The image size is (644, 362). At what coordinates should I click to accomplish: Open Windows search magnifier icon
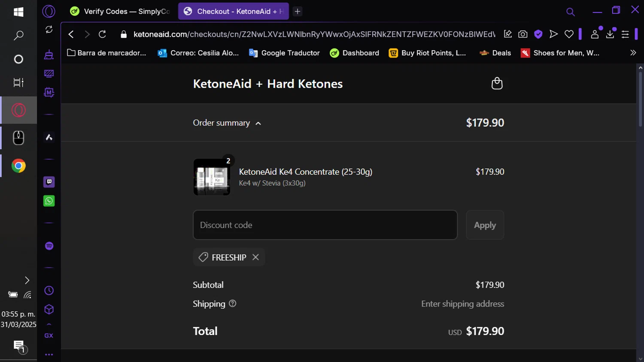point(18,36)
